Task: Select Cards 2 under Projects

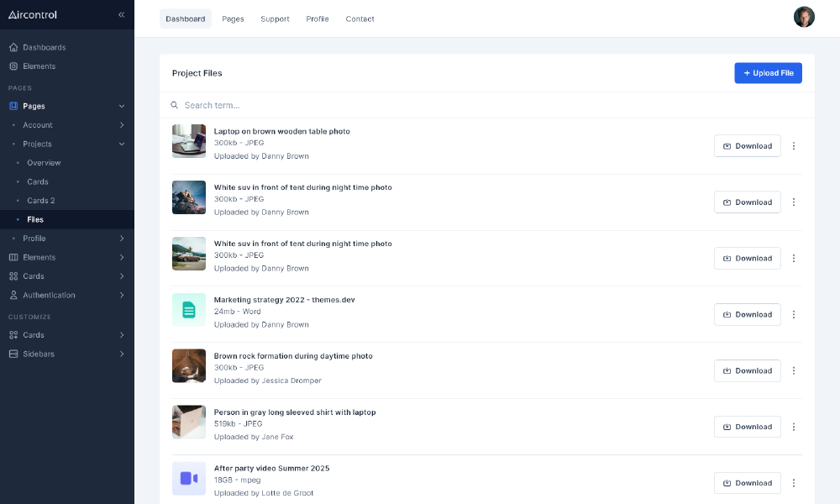Action: [41, 201]
